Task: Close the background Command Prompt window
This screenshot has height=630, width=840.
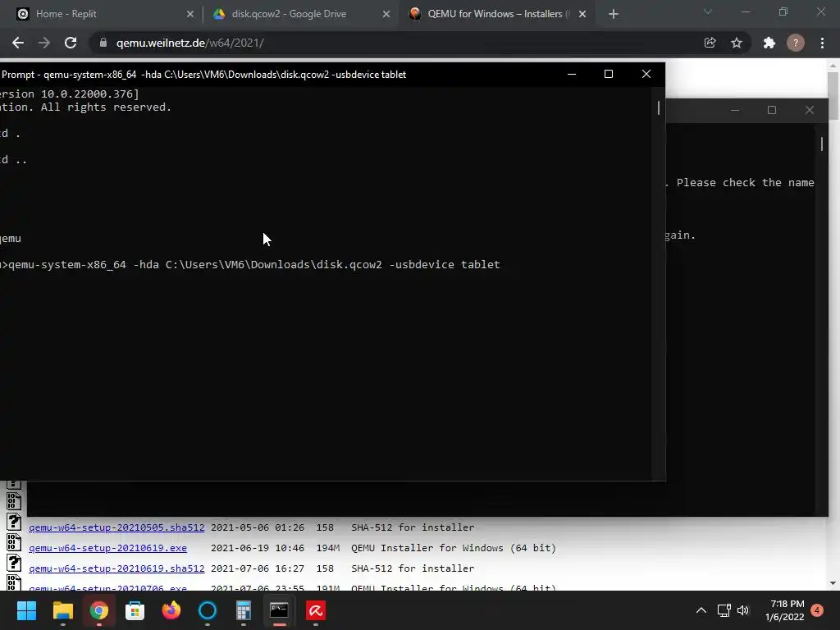Action: [810, 111]
